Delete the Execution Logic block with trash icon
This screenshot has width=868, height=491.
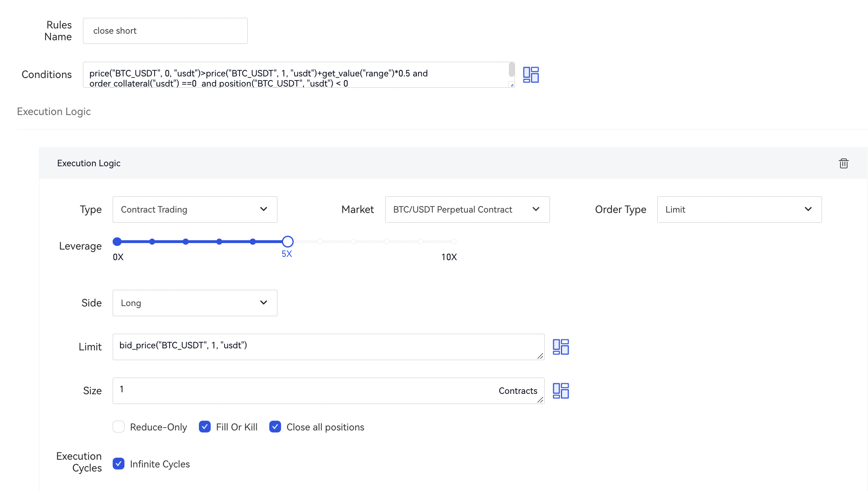(x=844, y=163)
